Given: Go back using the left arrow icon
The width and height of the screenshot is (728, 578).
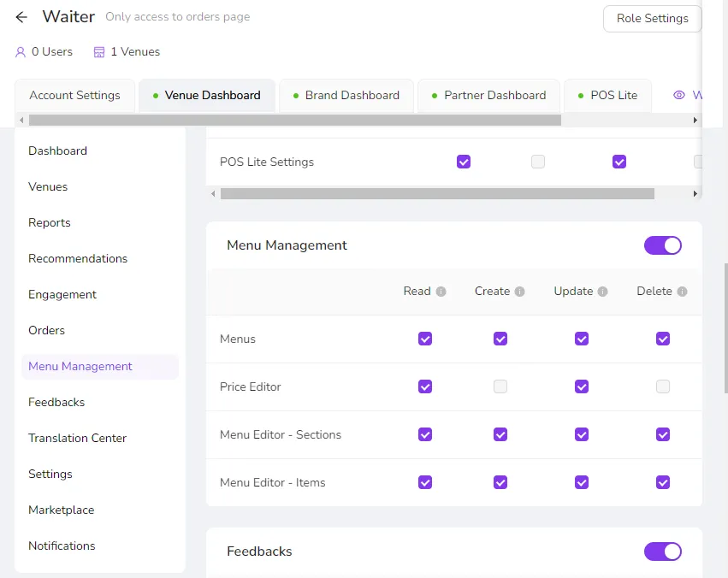Looking at the screenshot, I should [21, 17].
